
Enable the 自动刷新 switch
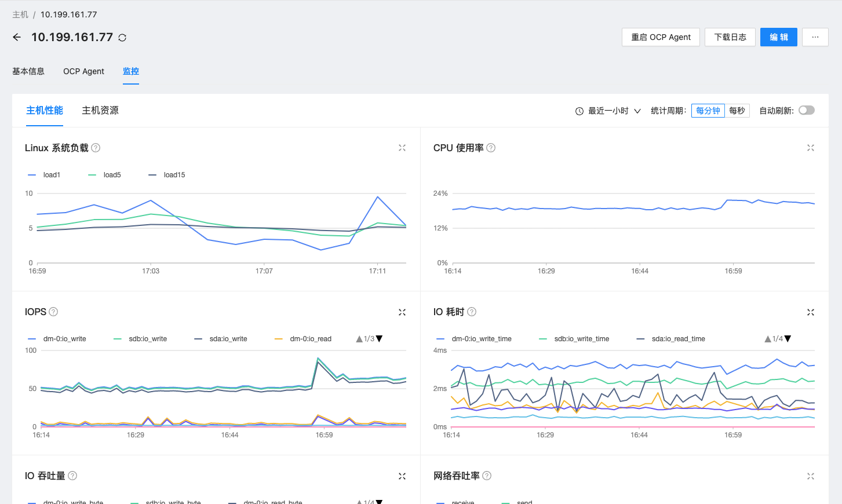[807, 110]
